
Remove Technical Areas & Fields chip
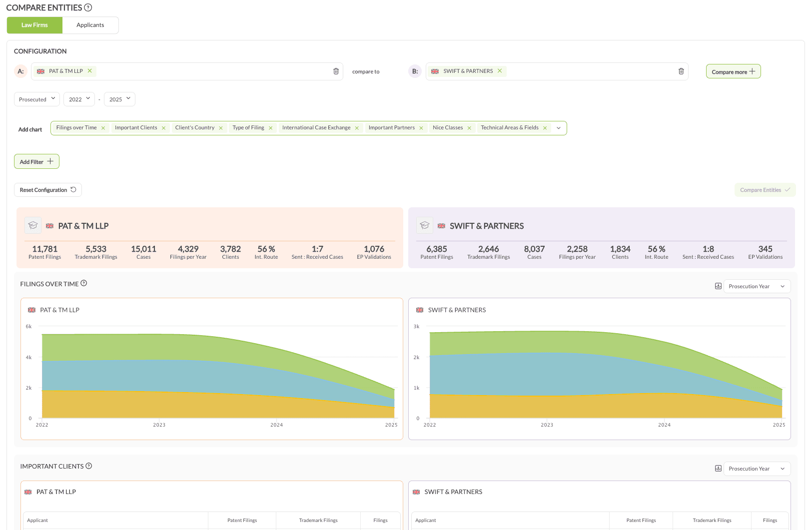545,128
